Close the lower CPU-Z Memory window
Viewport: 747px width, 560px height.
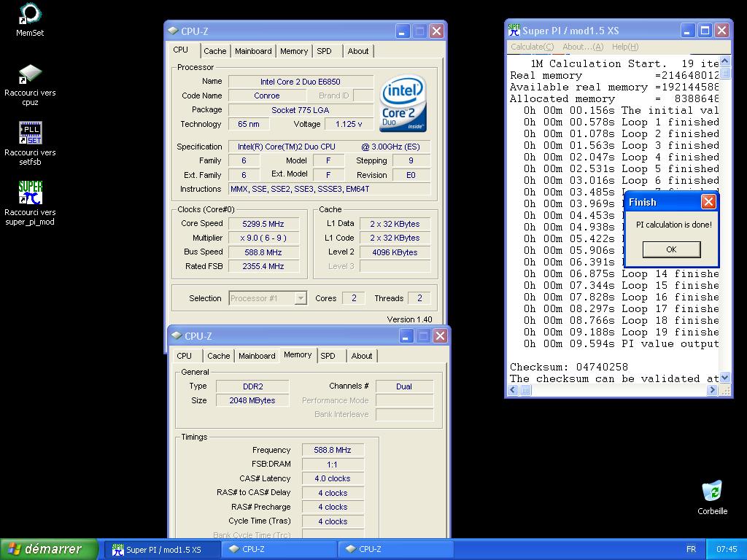pos(440,336)
